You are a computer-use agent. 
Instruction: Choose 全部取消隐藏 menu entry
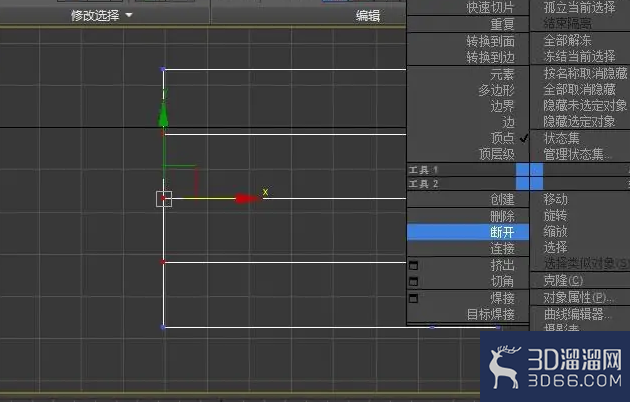point(579,89)
